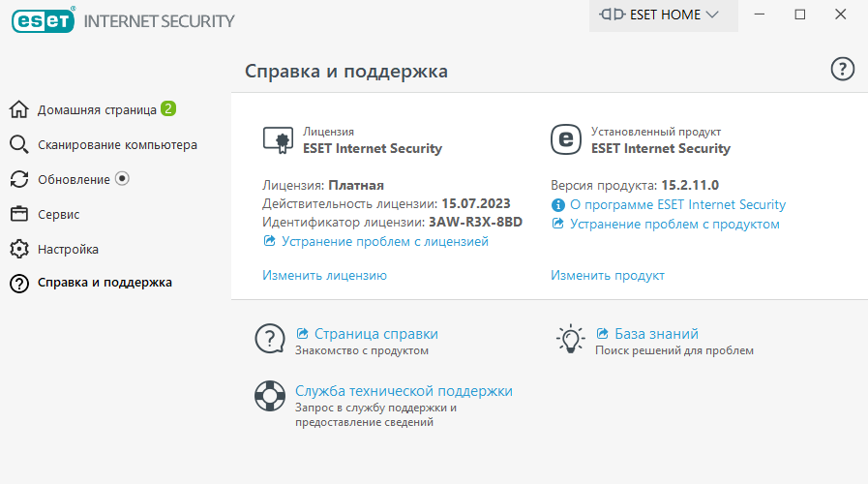Expand the ESET HOME dropdown
Viewport: 868px width, 484px height.
coord(663,15)
